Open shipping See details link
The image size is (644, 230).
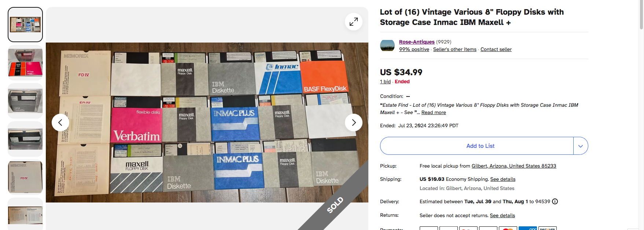(x=503, y=179)
